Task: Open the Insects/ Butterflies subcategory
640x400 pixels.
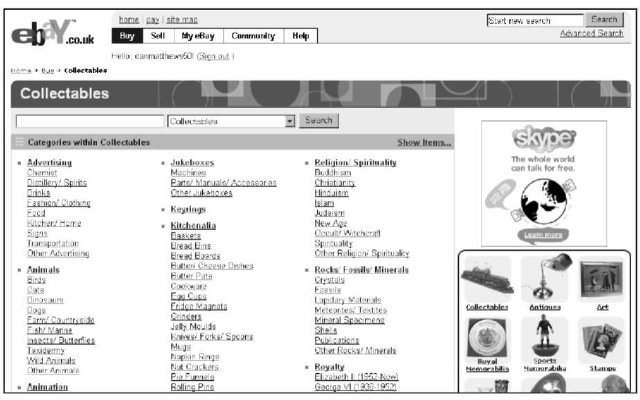Action: click(x=61, y=340)
